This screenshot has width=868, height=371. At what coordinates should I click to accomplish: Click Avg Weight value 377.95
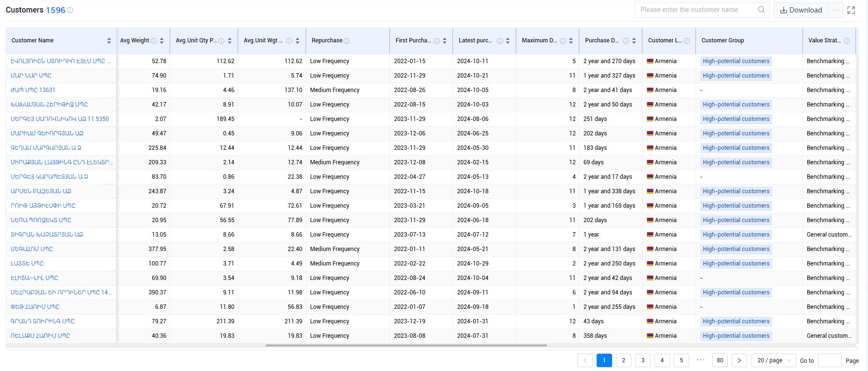tap(157, 249)
